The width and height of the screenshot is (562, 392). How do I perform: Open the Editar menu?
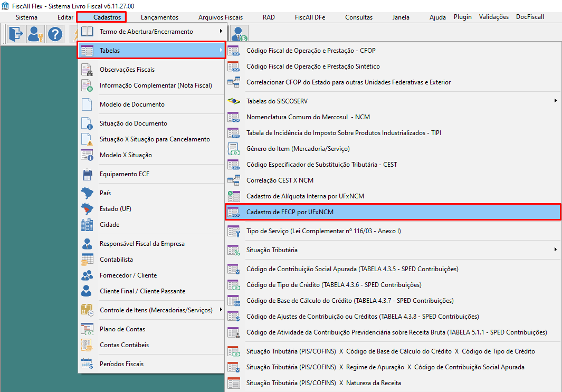[65, 17]
